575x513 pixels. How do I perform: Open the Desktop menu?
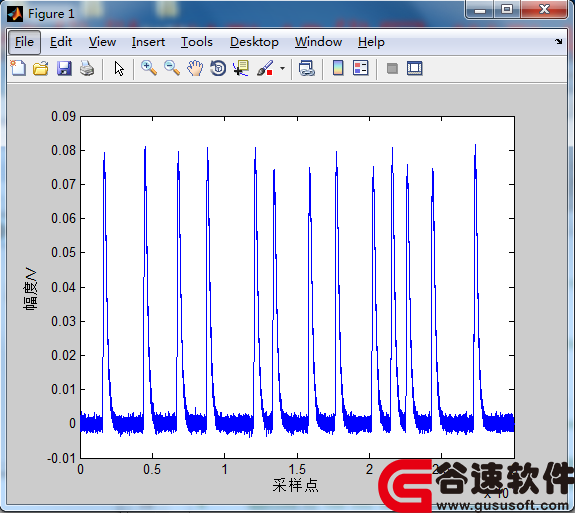coord(254,42)
